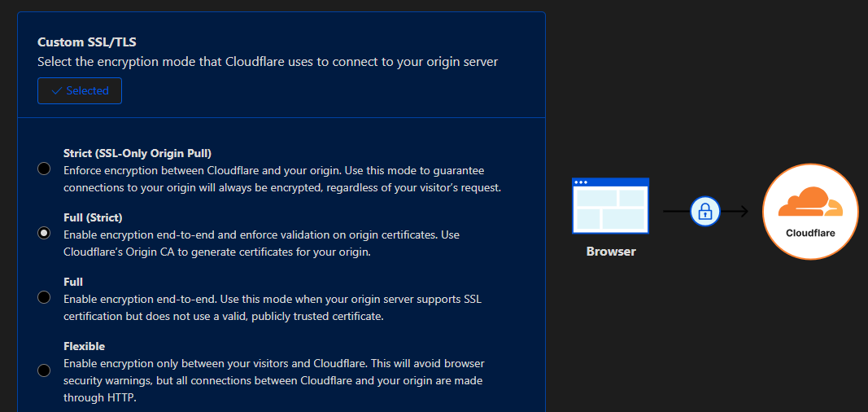Choose the Flexible encryption radio button
This screenshot has height=412, width=868.
(x=44, y=370)
